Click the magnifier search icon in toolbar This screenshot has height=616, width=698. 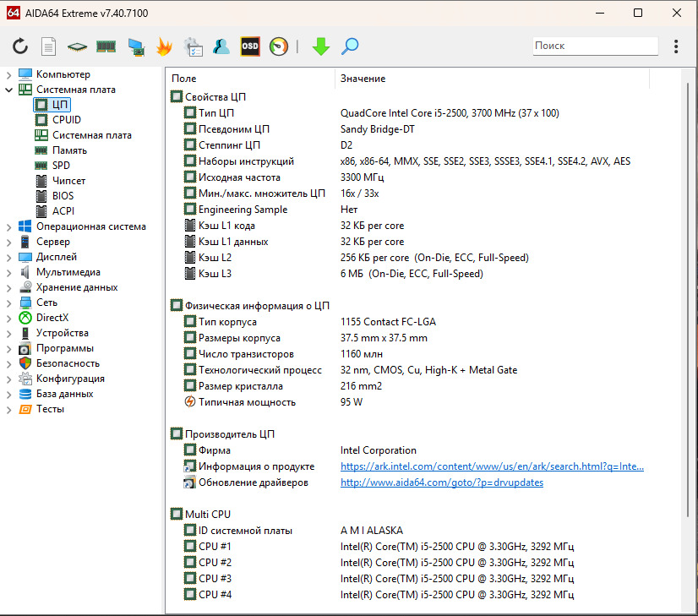(x=350, y=46)
